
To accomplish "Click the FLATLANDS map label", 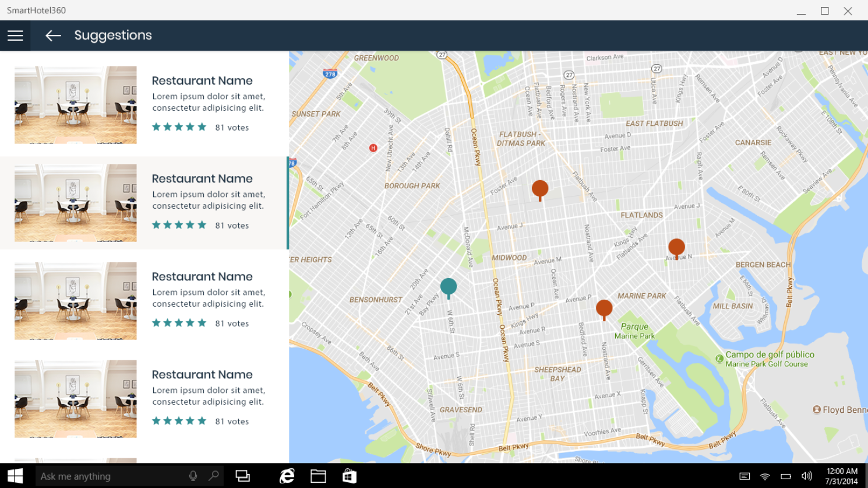I will [641, 215].
